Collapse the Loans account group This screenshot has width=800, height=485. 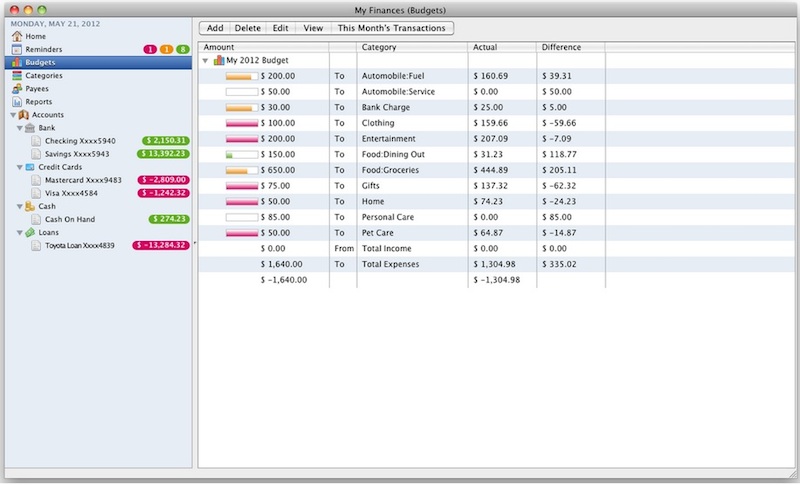click(19, 232)
